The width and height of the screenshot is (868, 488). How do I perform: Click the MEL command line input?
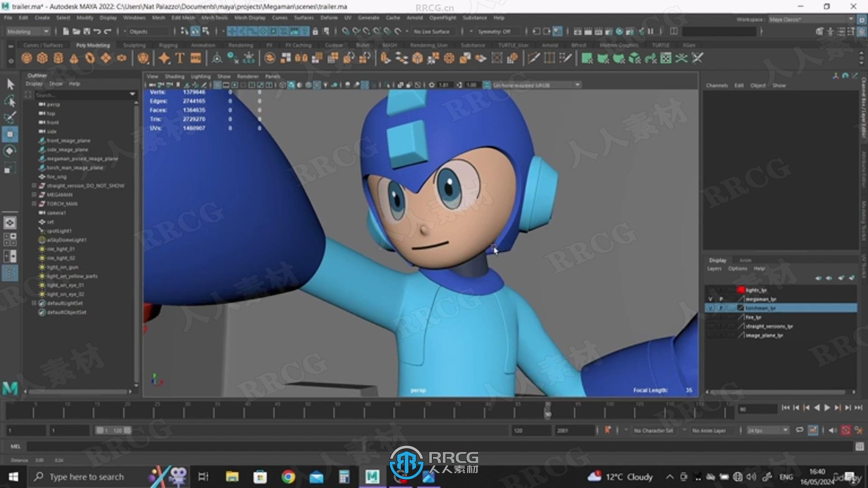[x=440, y=446]
